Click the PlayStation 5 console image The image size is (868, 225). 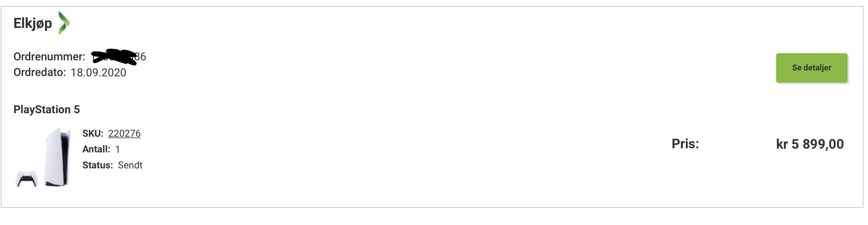point(58,157)
